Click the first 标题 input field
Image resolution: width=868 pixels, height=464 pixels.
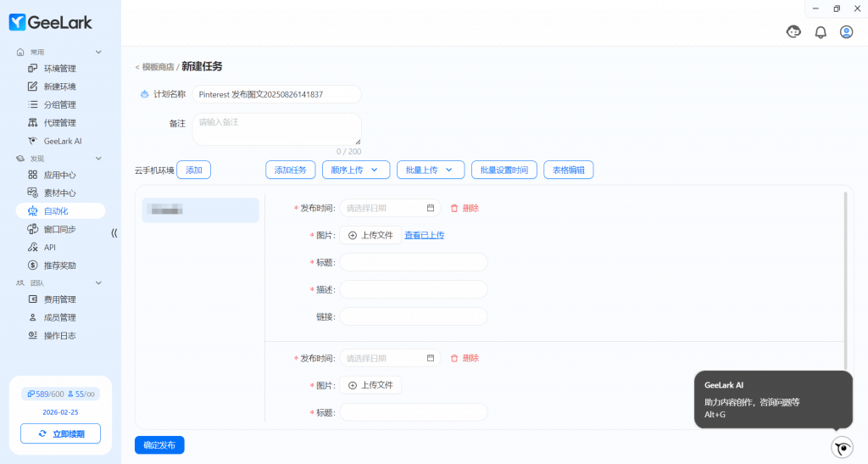coord(414,262)
